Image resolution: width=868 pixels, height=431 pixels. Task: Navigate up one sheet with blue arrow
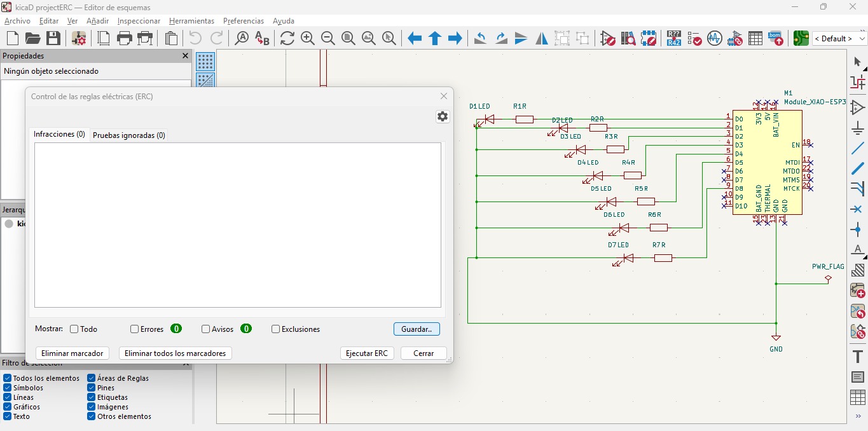point(435,38)
